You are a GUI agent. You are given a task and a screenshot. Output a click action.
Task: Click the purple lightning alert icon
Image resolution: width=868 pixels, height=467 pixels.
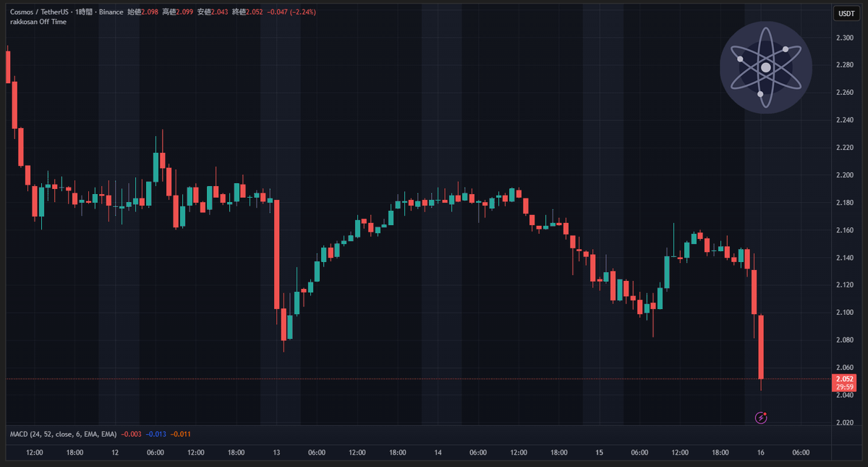click(x=760, y=417)
